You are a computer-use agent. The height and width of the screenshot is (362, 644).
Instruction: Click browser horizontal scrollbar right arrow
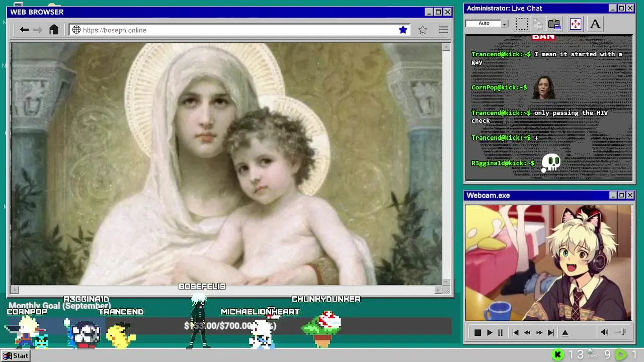pyautogui.click(x=438, y=290)
